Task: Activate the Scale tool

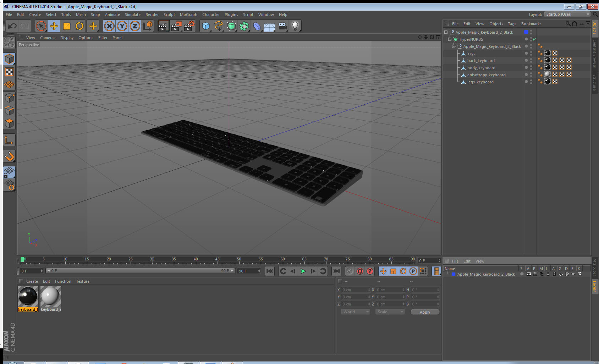Action: coord(67,26)
